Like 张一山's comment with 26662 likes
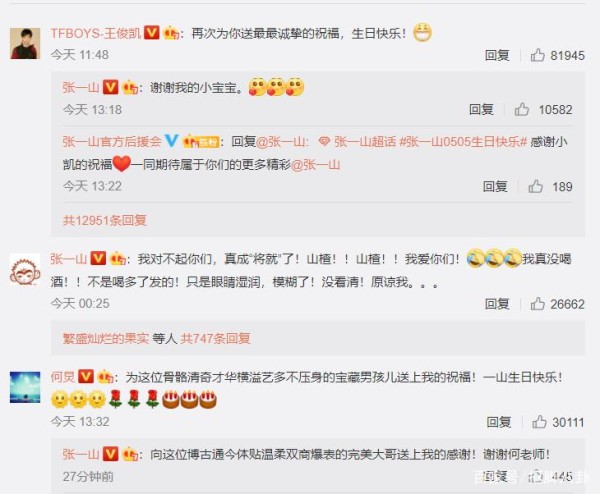Image resolution: width=600 pixels, height=494 pixels. [x=538, y=304]
